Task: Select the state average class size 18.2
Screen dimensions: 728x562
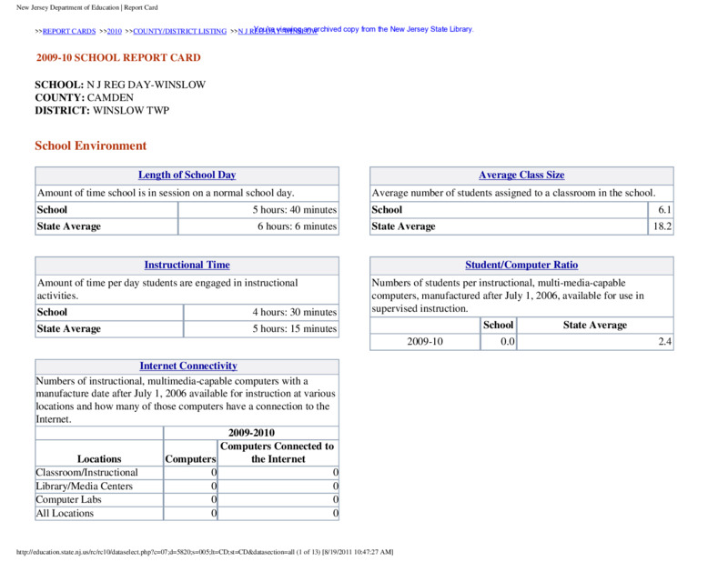Action: 662,226
